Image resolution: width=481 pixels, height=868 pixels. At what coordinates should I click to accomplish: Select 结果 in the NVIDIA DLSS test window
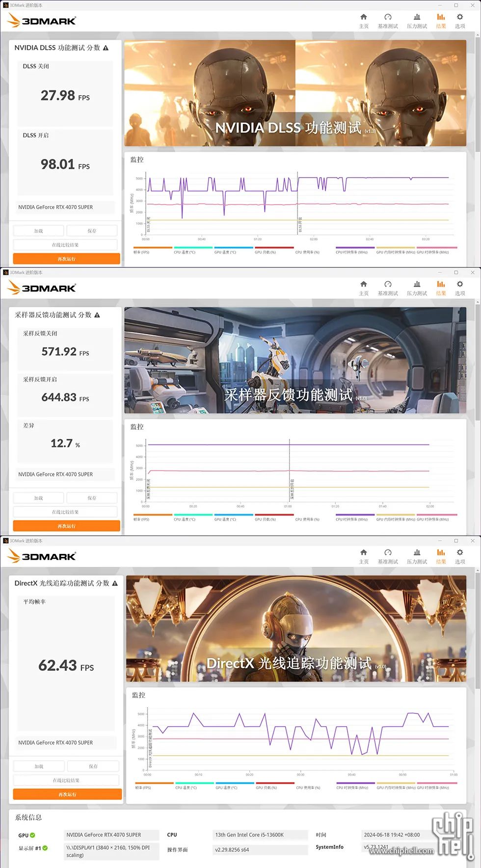(x=441, y=21)
